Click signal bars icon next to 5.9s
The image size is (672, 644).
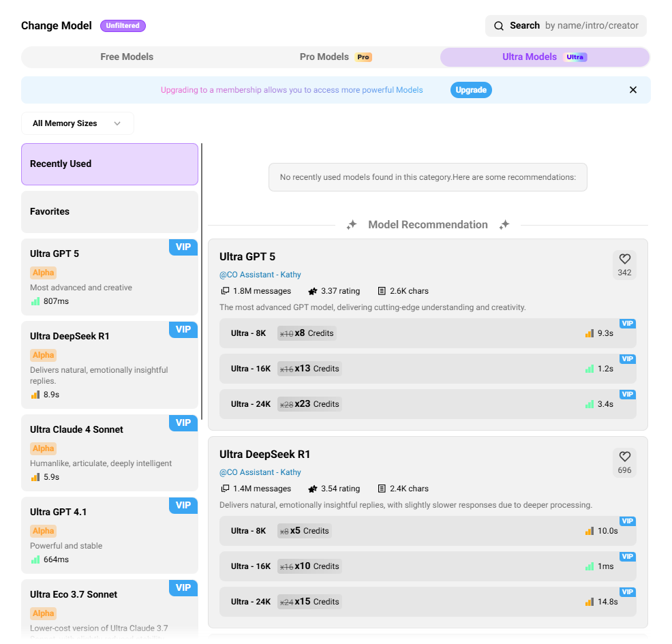click(x=35, y=477)
